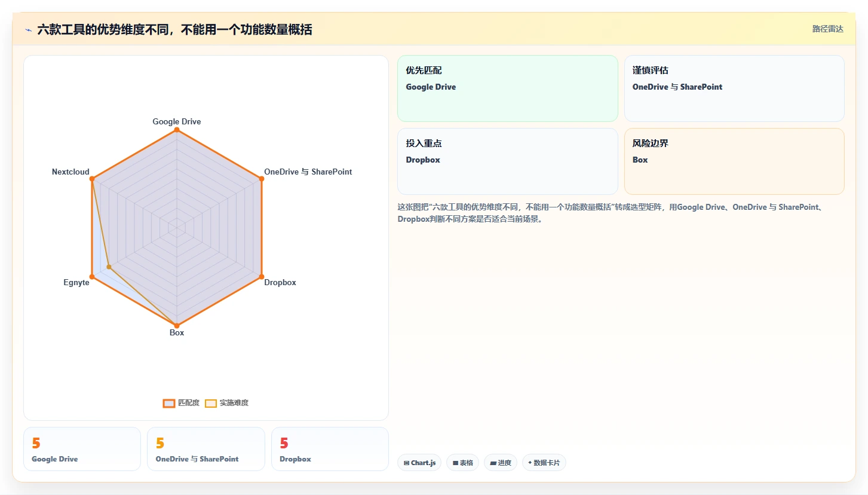Open the 优先匹配 Google Drive card
The width and height of the screenshot is (868, 495).
[x=507, y=88]
